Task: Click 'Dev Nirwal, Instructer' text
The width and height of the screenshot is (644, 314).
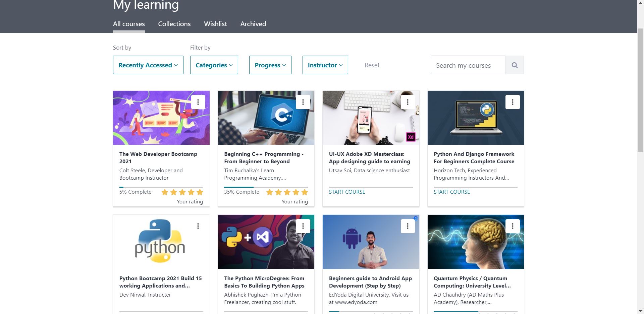Action: point(145,295)
